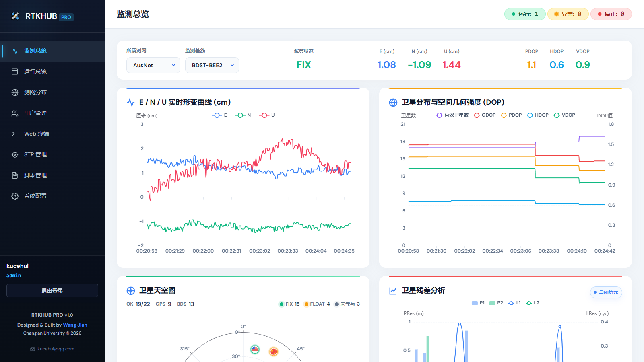Toggle the VDOP legend series
Viewport: 644px width, 362px height.
565,115
